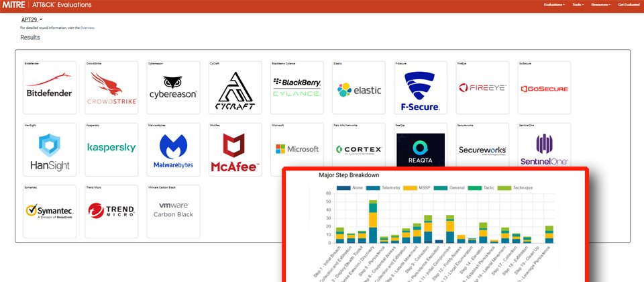Open the CrowdStrike results card

click(x=111, y=87)
